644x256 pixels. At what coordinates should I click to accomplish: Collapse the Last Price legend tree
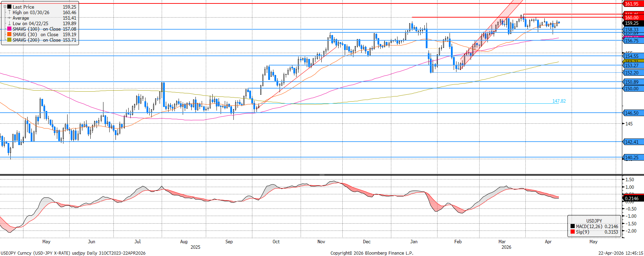coord(5,7)
